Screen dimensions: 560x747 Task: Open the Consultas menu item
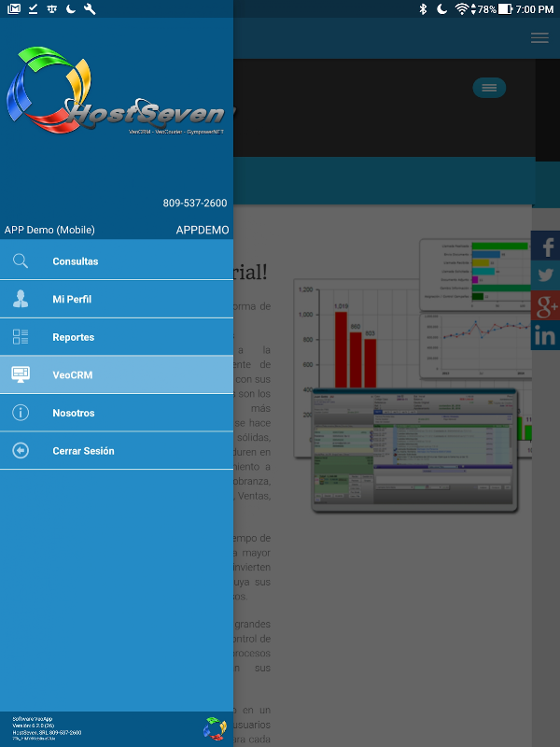click(117, 261)
